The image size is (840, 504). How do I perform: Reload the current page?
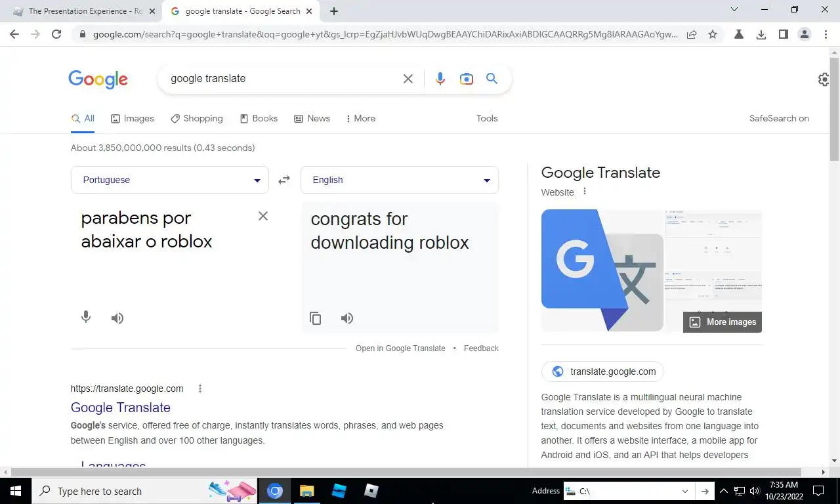56,34
